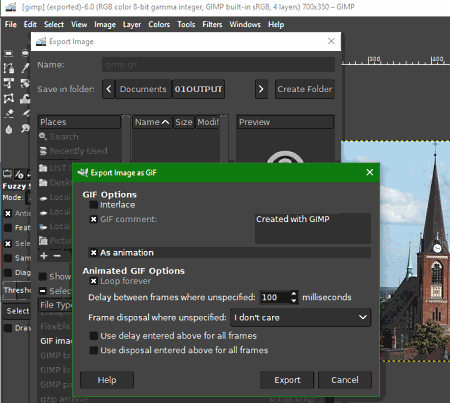Open the Image menu
Screen dimensions: 450x403
[x=105, y=24]
